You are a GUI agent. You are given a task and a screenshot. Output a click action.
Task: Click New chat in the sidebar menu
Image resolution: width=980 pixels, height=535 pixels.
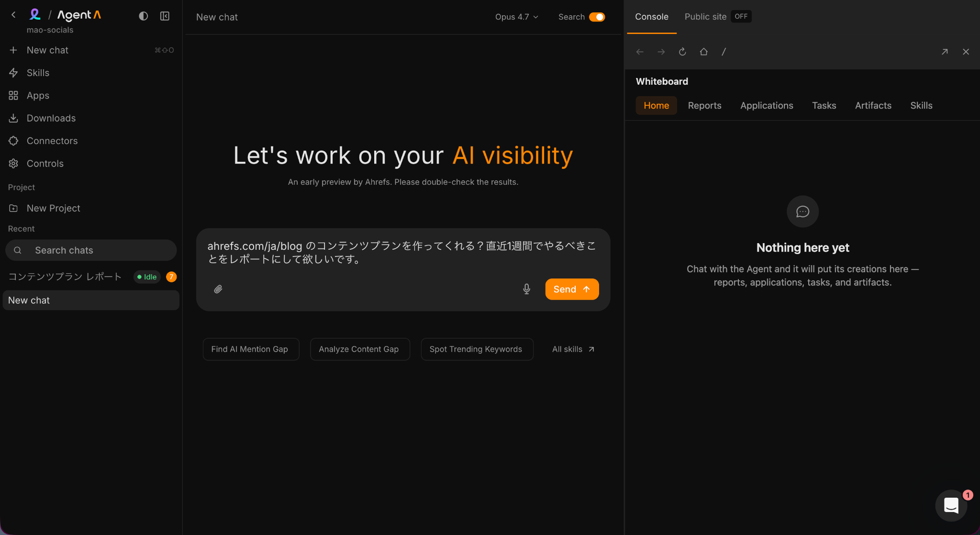[91, 50]
